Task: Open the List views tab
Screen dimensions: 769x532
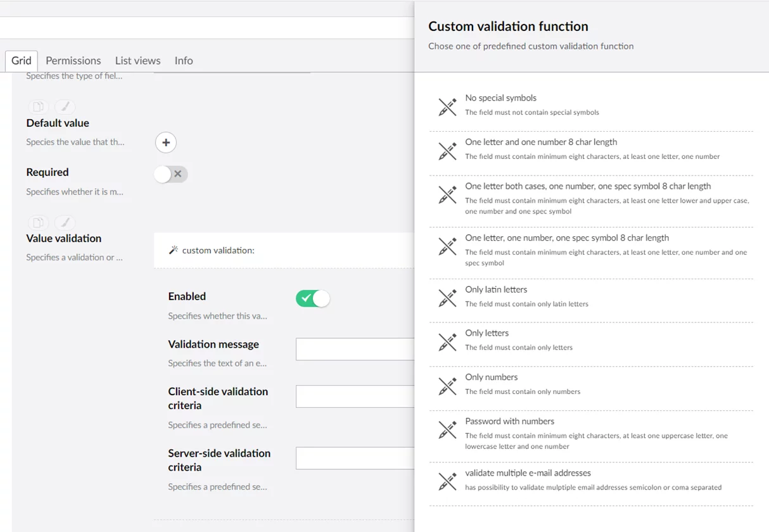Action: (x=137, y=61)
